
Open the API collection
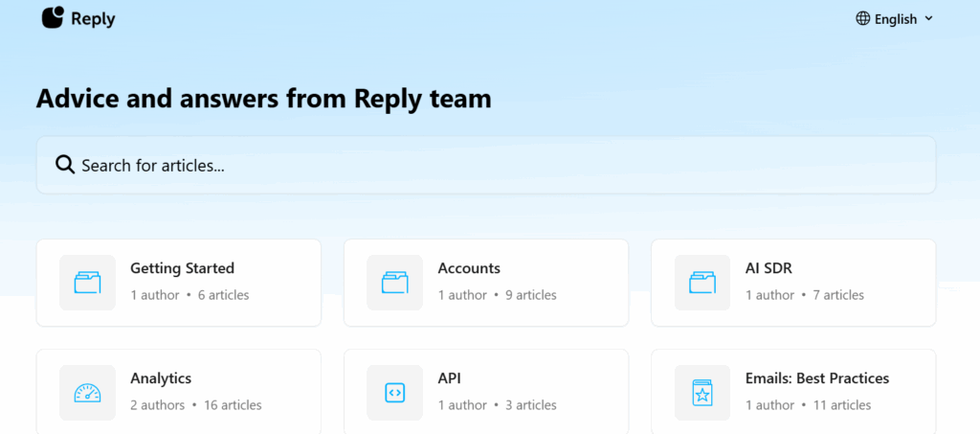[486, 392]
